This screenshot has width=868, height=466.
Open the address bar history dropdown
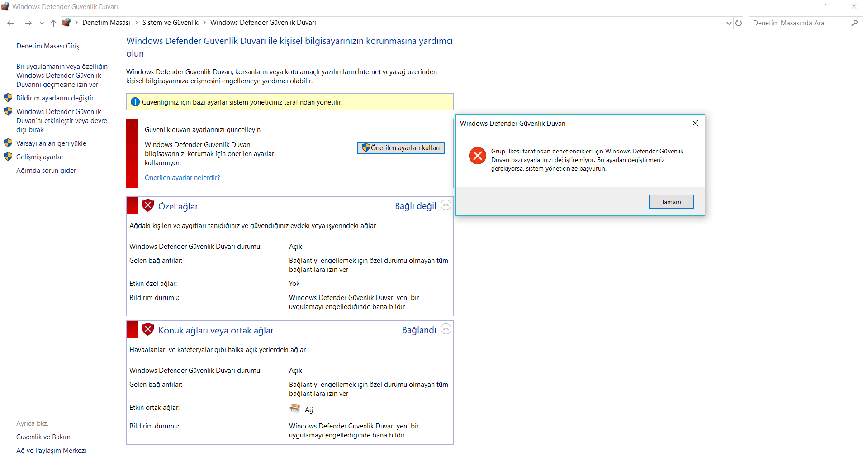(x=729, y=23)
